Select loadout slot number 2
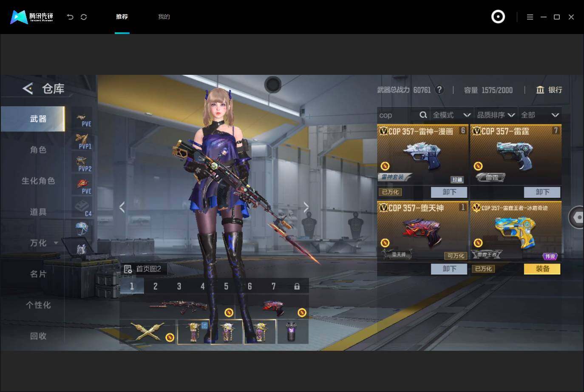The height and width of the screenshot is (392, 584). [156, 286]
